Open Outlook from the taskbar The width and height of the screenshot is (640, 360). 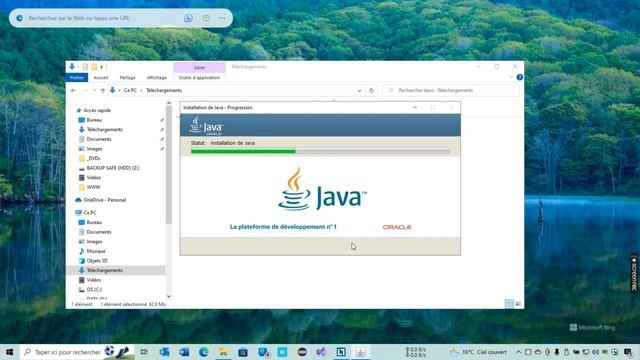coord(164,352)
